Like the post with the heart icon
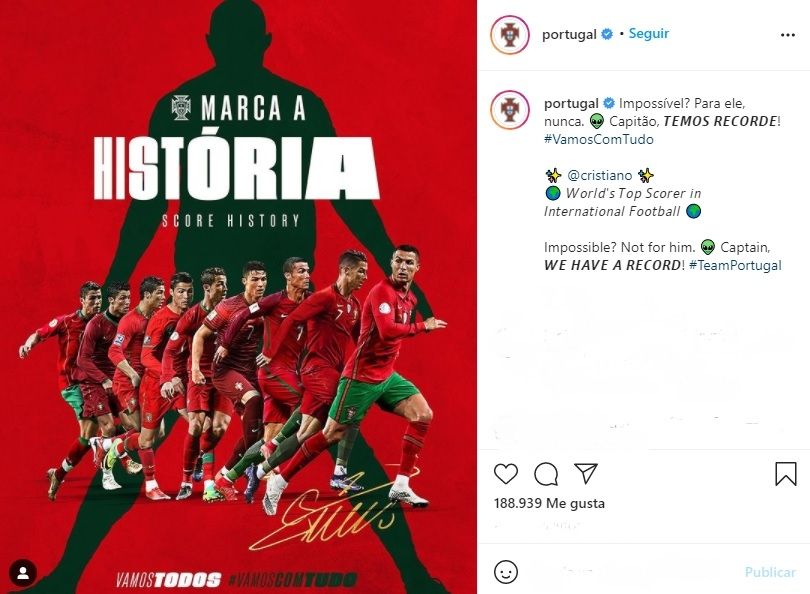This screenshot has height=594, width=810. [x=506, y=474]
